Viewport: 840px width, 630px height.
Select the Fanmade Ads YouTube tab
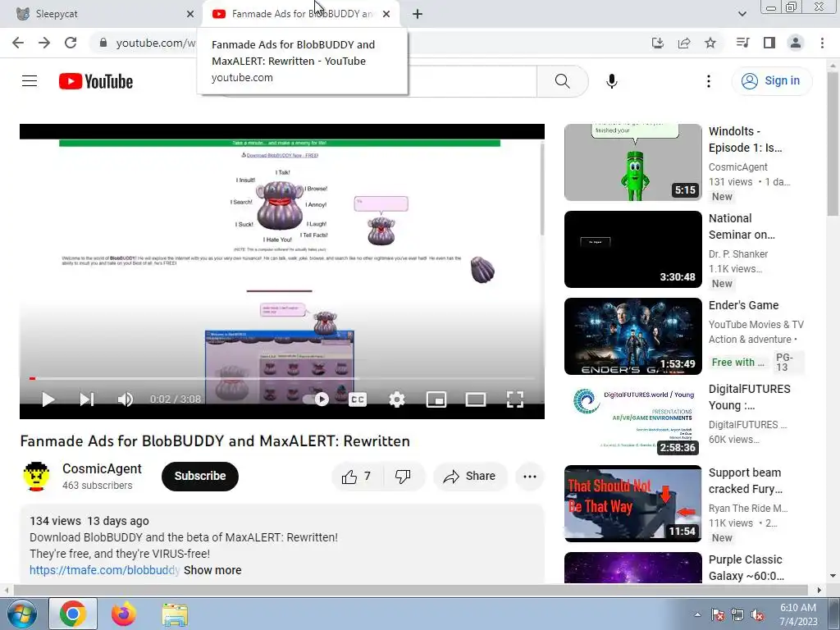(302, 14)
